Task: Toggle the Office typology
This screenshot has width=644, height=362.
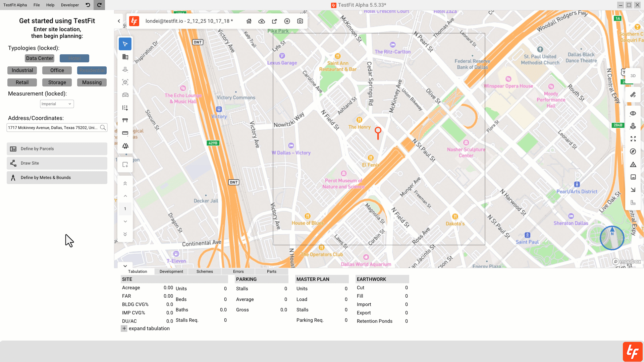Action: (57, 70)
